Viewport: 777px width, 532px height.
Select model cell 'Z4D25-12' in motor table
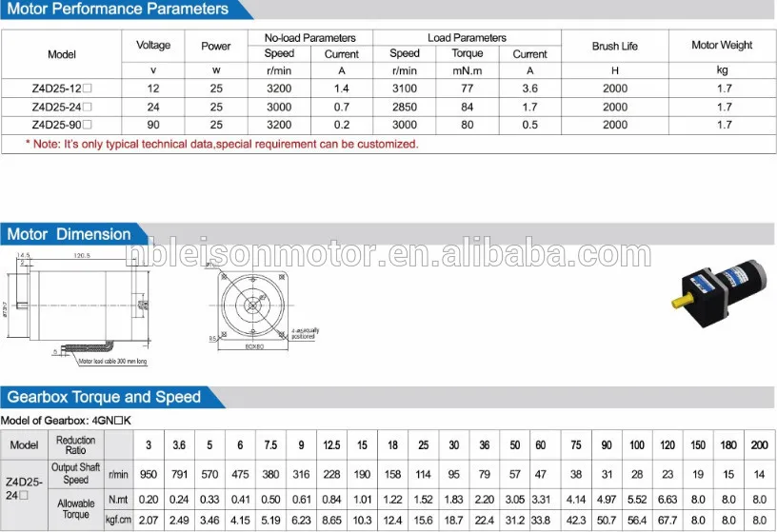tap(62, 89)
